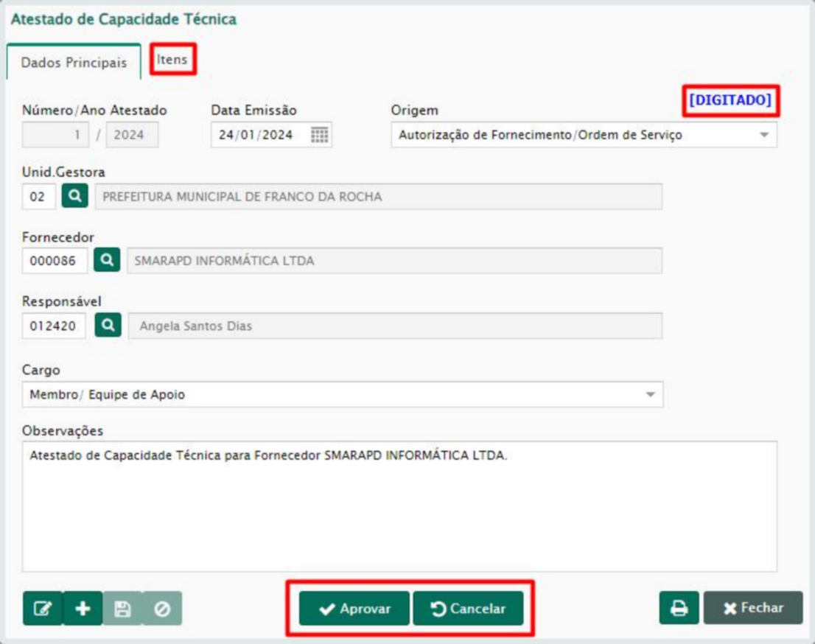This screenshot has width=815, height=644.
Task: Click the Cancelar button
Action: [x=469, y=609]
